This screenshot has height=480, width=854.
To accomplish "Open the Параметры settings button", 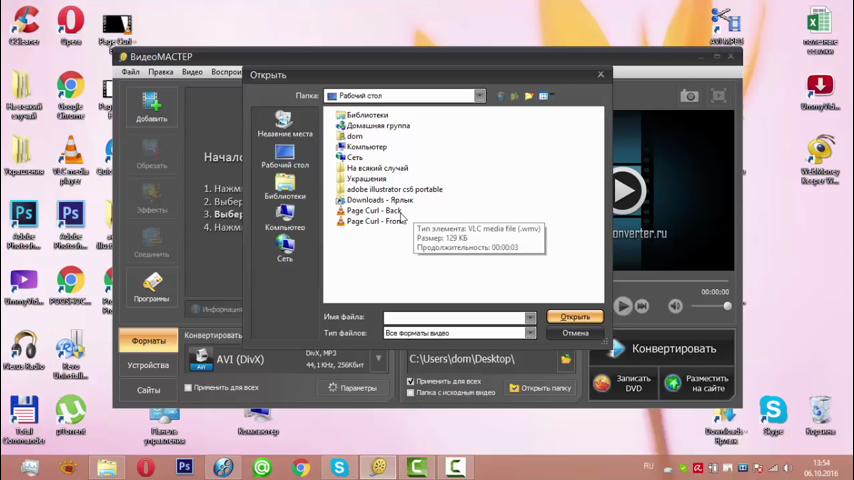I will click(352, 388).
